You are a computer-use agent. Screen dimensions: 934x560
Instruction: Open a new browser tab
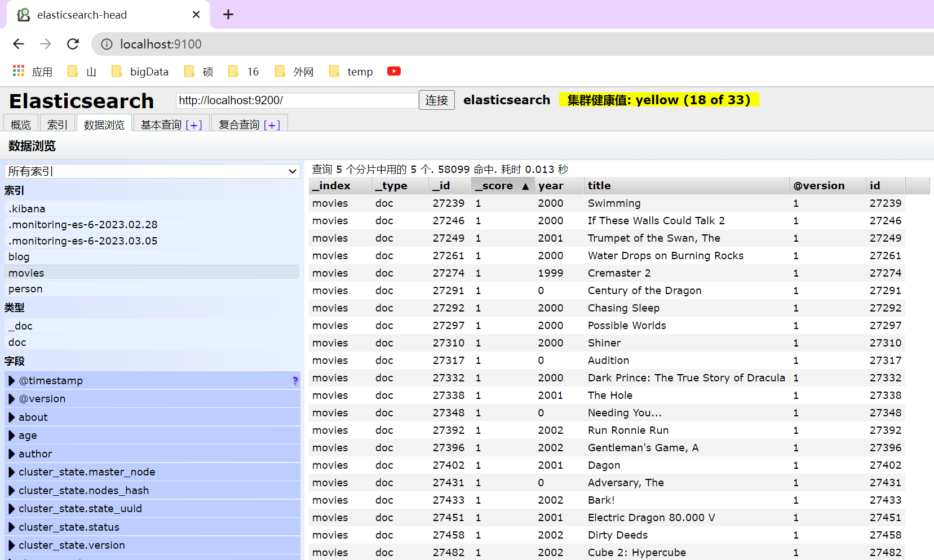(228, 15)
